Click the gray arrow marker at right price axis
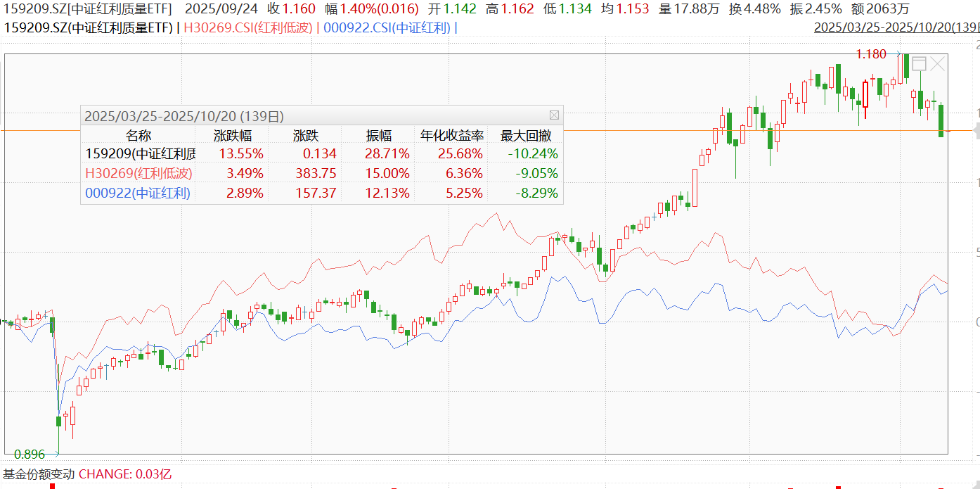 [x=975, y=131]
